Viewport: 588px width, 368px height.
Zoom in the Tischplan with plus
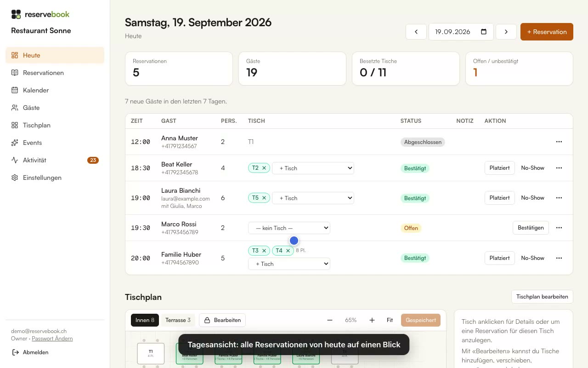pyautogui.click(x=372, y=320)
